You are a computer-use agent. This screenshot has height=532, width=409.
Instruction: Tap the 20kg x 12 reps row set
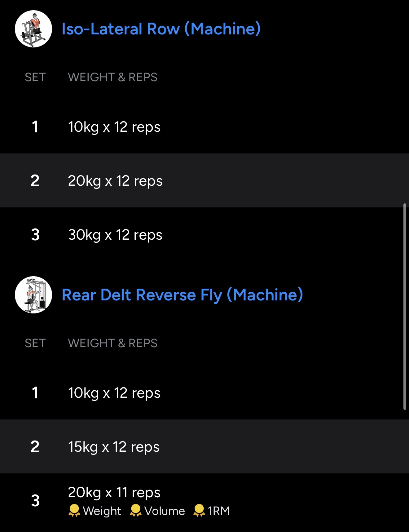pyautogui.click(x=115, y=181)
